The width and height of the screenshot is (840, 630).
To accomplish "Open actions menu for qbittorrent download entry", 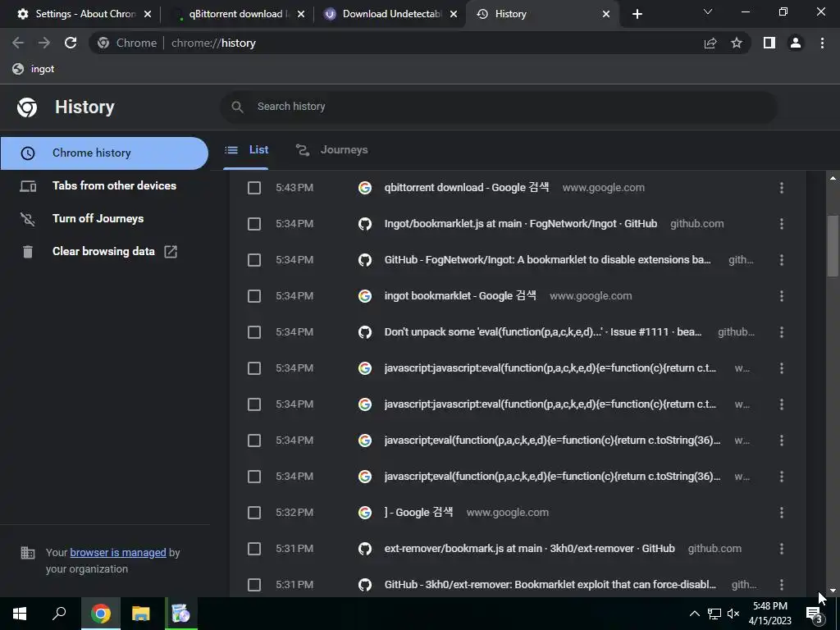I will 782,188.
